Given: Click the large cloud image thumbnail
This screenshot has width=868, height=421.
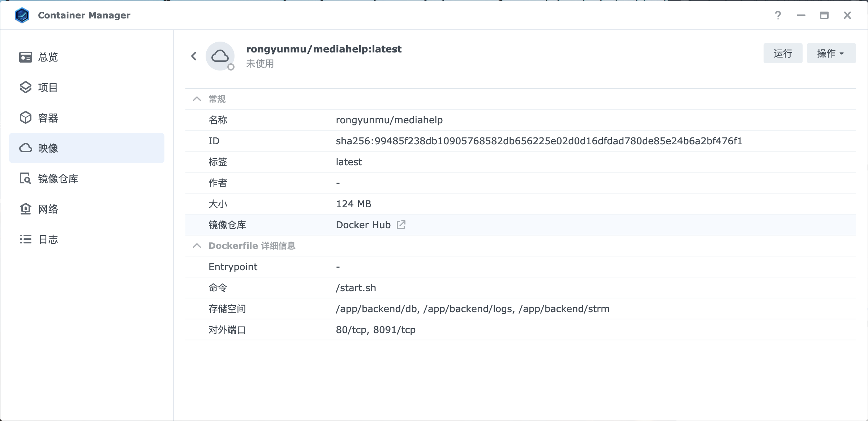Looking at the screenshot, I should tap(220, 56).
